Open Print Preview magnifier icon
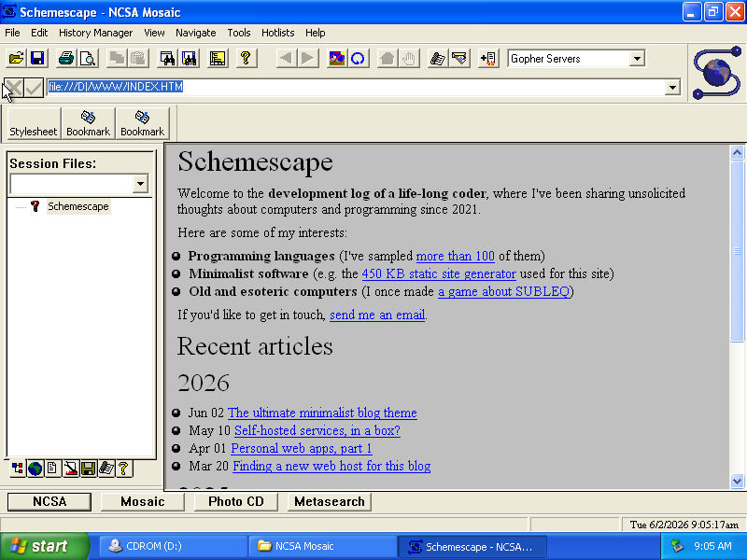 (x=88, y=59)
